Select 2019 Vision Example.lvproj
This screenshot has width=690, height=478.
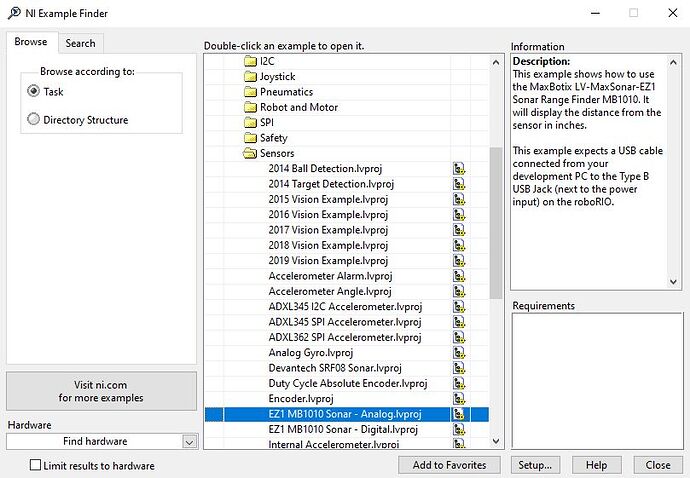tap(328, 261)
